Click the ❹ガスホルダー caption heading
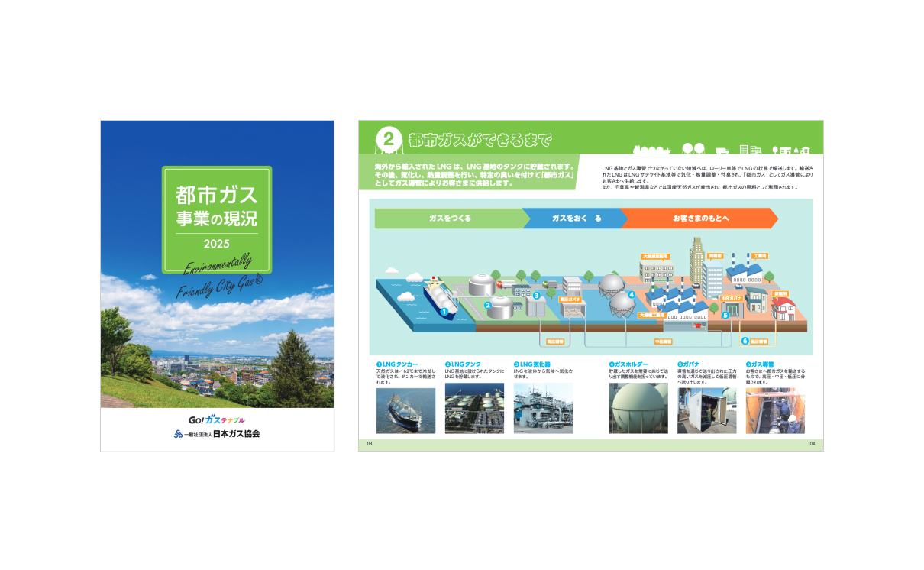 628,364
